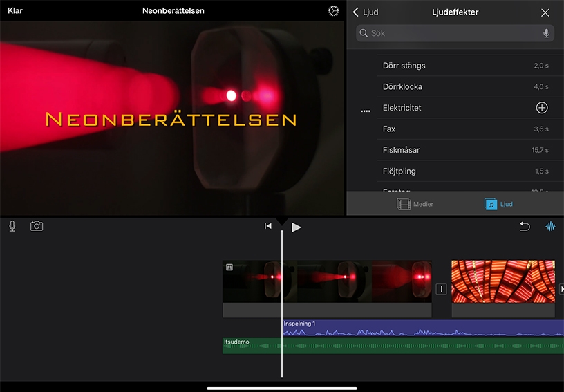The image size is (564, 392).
Task: Tap the search dictation microphone
Action: [x=546, y=33]
